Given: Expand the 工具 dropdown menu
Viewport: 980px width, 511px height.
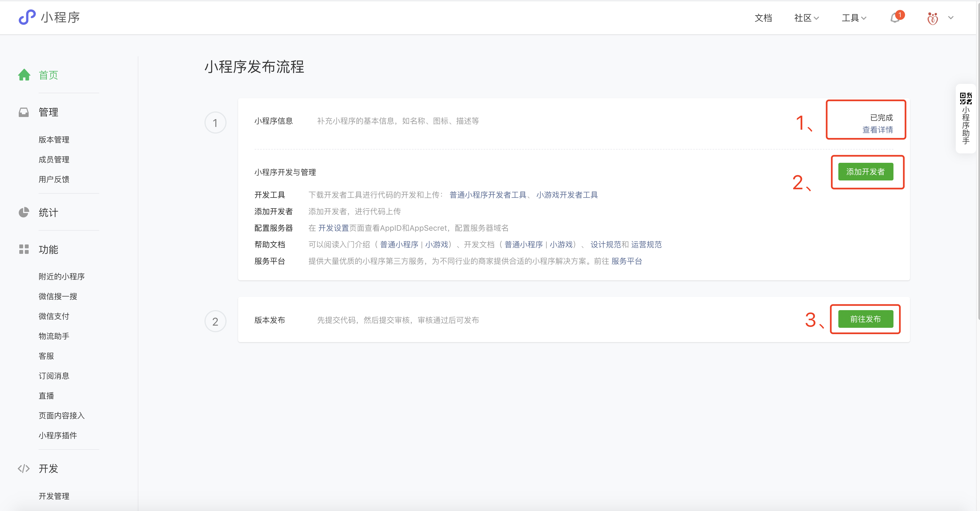Looking at the screenshot, I should pos(853,18).
